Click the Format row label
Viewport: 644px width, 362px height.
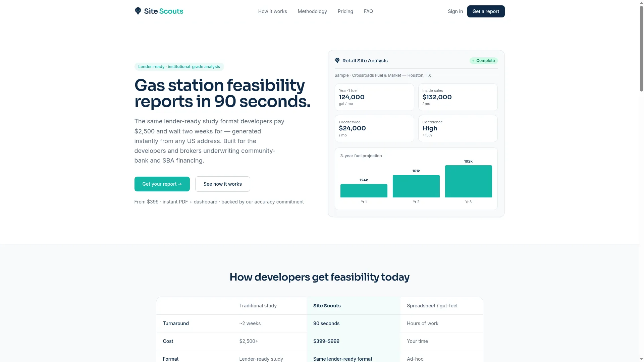point(171,359)
